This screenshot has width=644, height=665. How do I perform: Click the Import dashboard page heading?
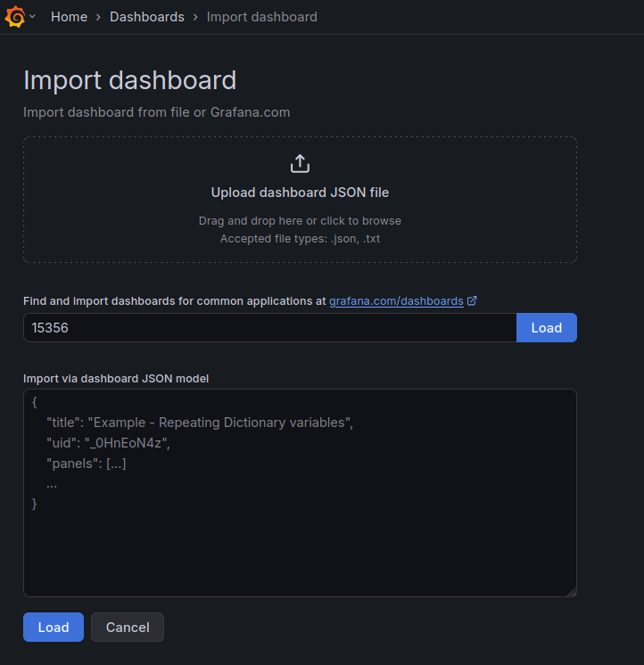point(129,80)
